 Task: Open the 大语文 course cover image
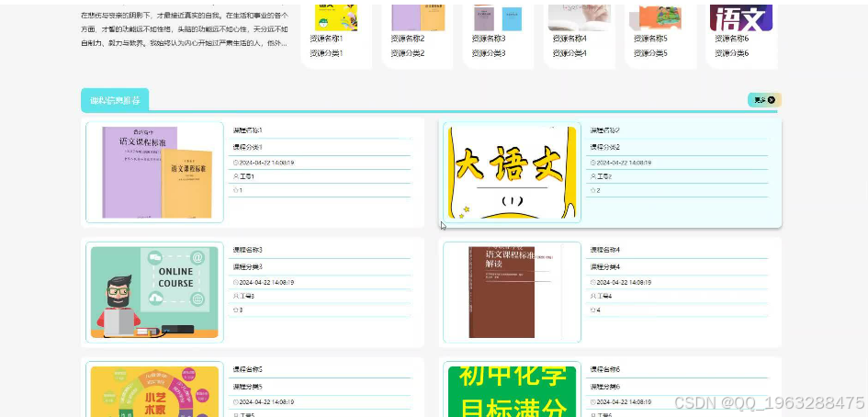(512, 173)
